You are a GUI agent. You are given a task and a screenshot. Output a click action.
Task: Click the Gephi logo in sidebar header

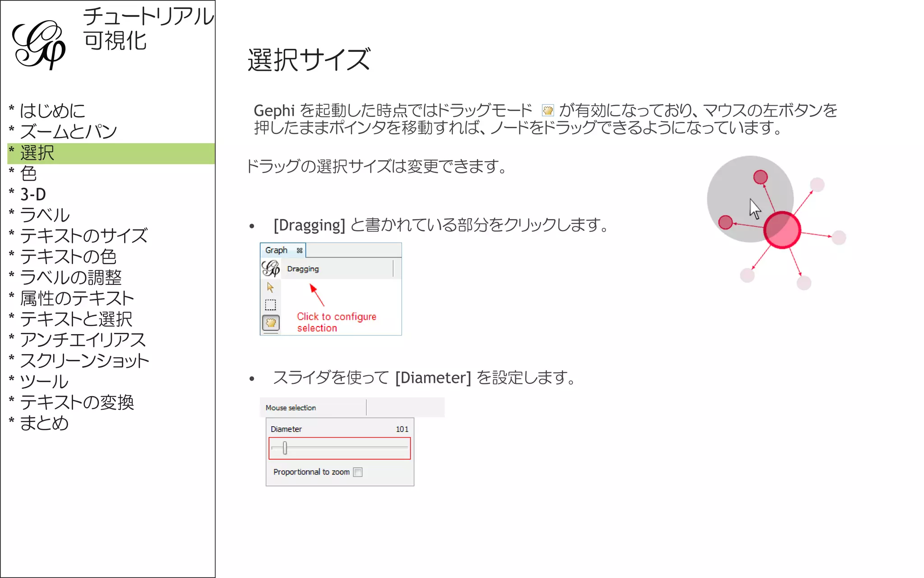39,45
